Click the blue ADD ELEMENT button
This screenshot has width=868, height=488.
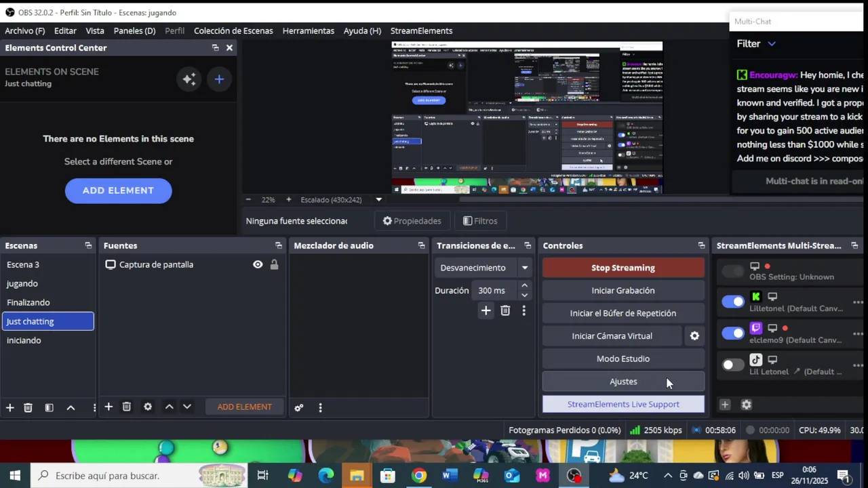pyautogui.click(x=118, y=190)
